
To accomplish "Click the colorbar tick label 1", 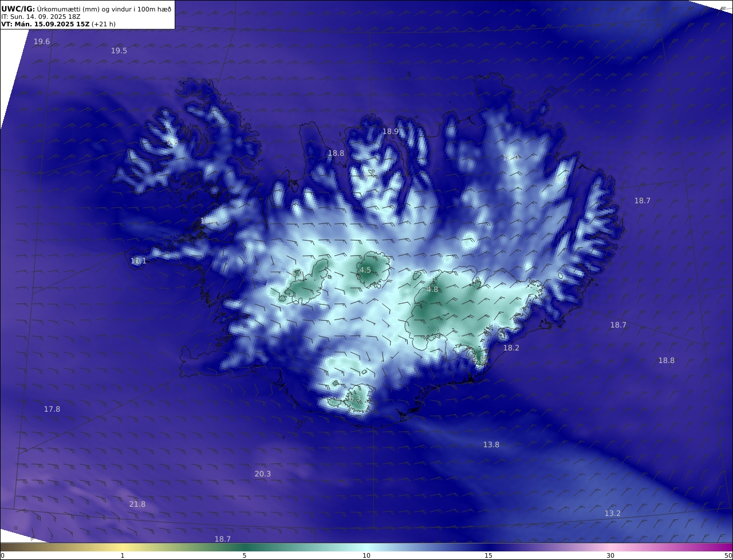I will click(x=123, y=556).
